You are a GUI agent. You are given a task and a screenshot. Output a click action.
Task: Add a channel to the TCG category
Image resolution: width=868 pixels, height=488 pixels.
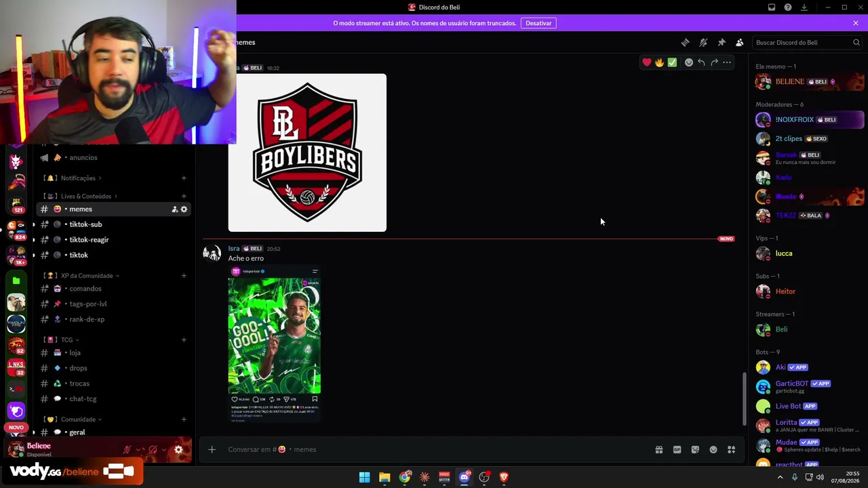(x=184, y=340)
